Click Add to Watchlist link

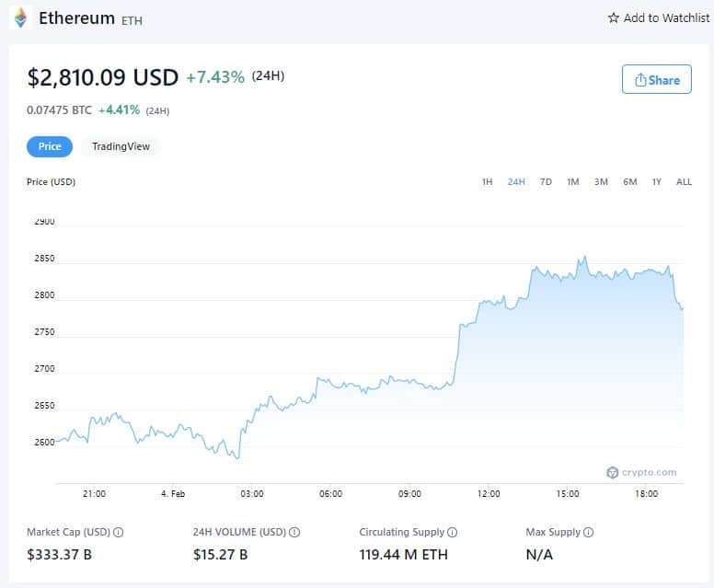tap(659, 17)
